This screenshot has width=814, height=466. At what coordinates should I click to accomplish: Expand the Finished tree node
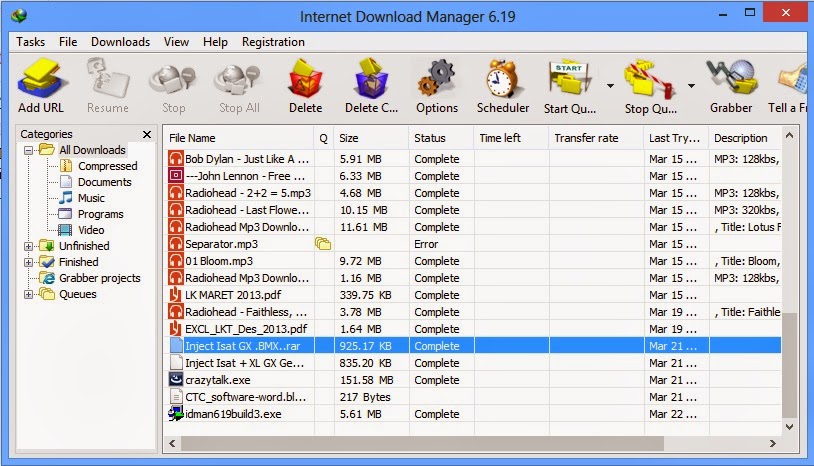(29, 262)
